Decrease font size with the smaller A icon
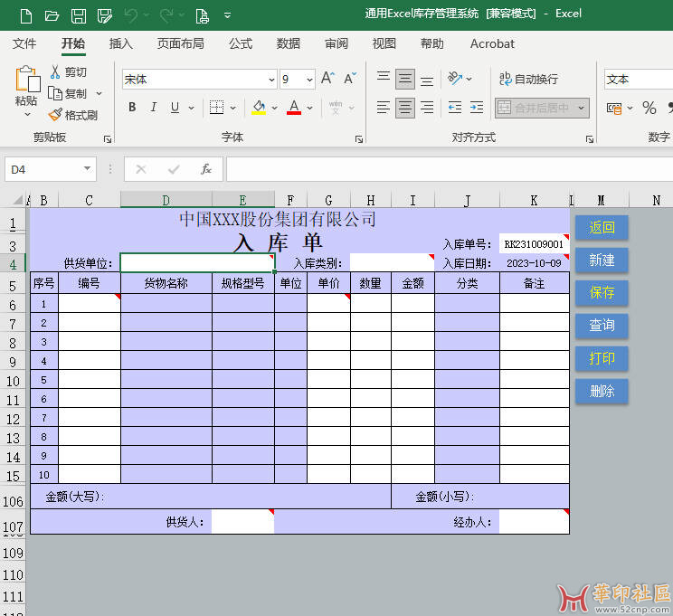The height and width of the screenshot is (616, 673). [x=350, y=78]
